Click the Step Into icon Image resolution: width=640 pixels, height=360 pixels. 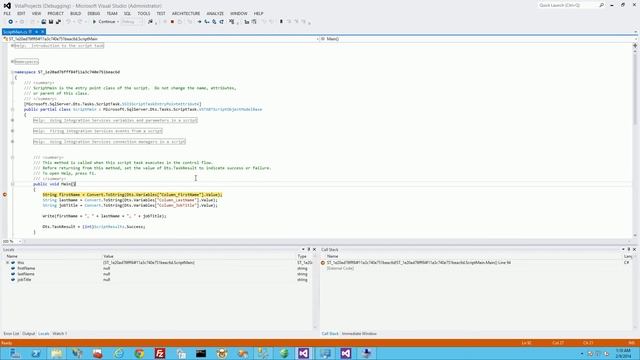click(207, 22)
